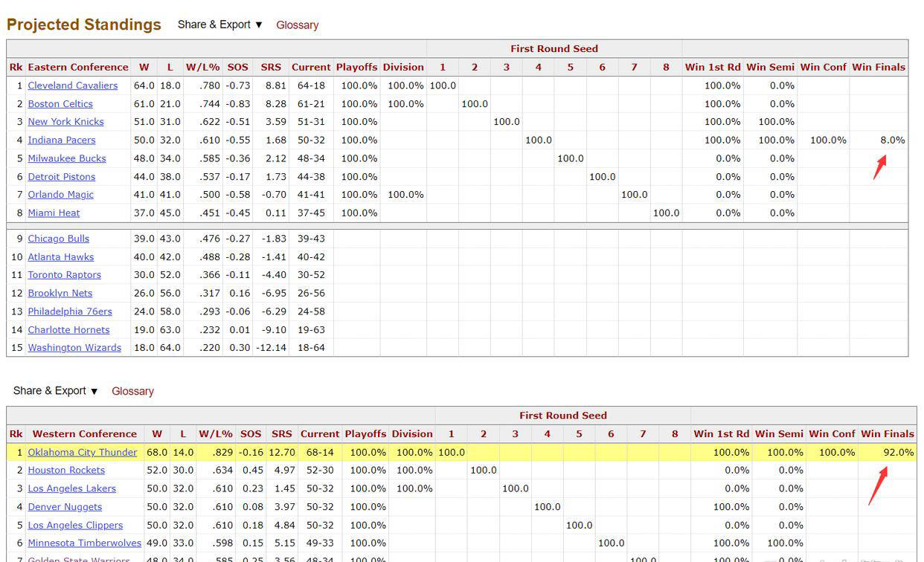Open the Detroit Pistons link
The width and height of the screenshot is (924, 562).
tap(62, 177)
